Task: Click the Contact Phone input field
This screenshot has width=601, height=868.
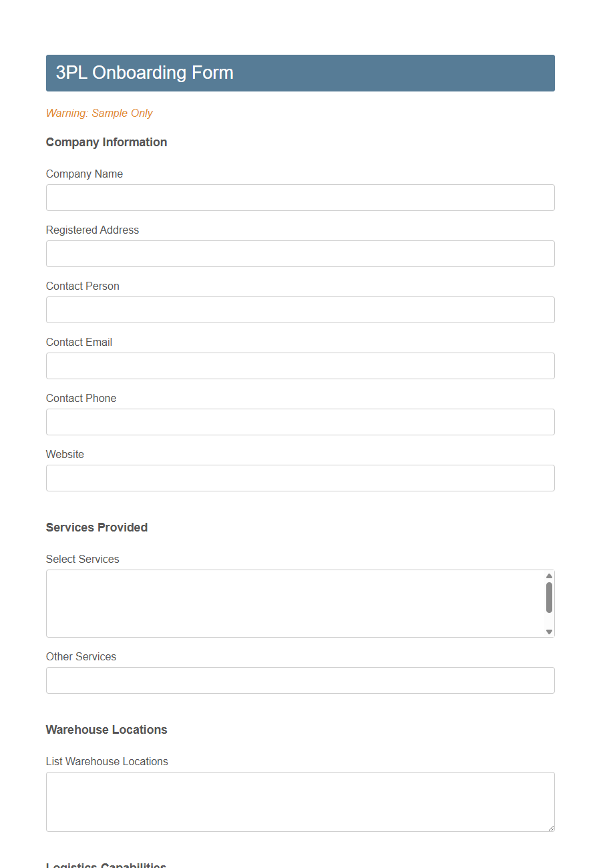Action: click(x=300, y=422)
